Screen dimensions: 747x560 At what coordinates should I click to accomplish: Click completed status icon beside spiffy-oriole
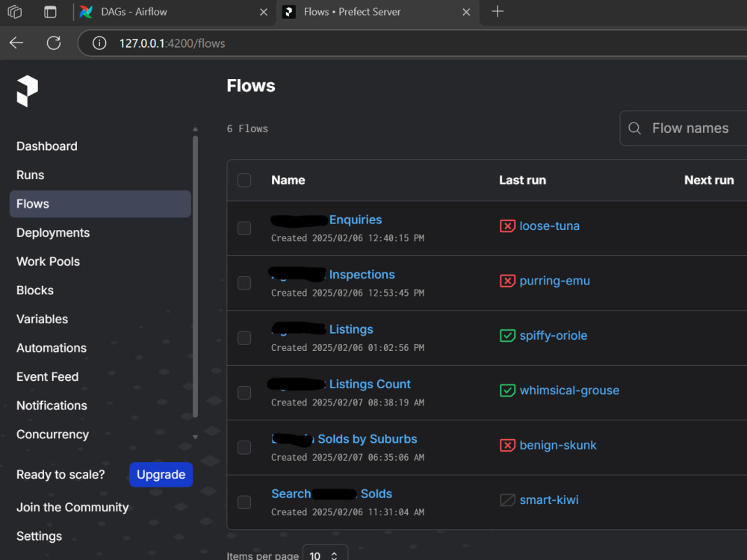(x=507, y=335)
